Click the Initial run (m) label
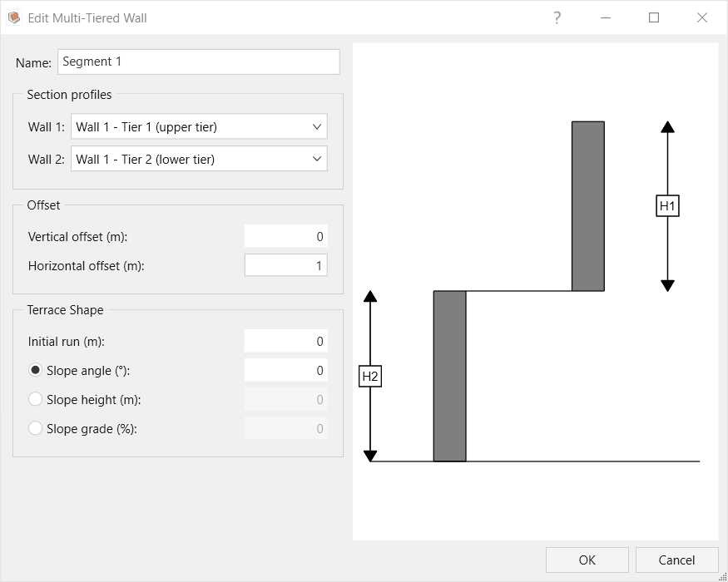Viewport: 728px width, 582px height. point(66,342)
